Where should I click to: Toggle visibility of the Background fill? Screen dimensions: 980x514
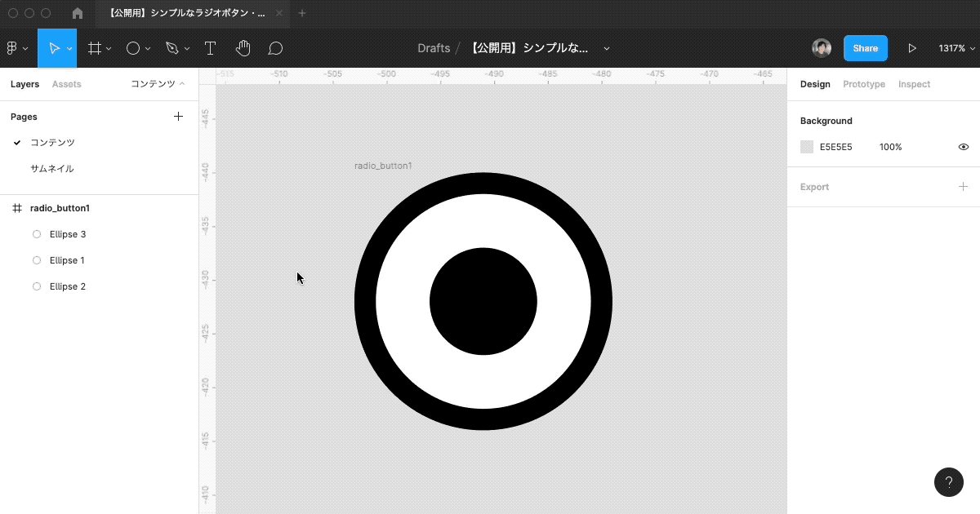click(x=964, y=146)
